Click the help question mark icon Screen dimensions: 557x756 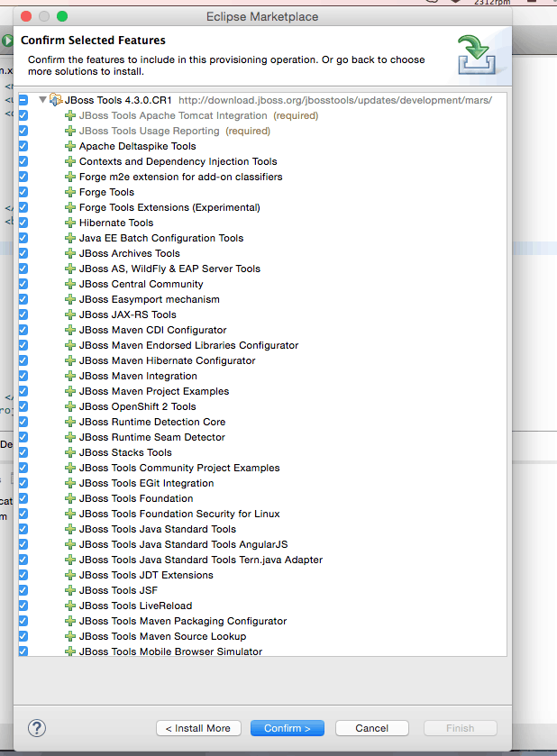pyautogui.click(x=37, y=727)
